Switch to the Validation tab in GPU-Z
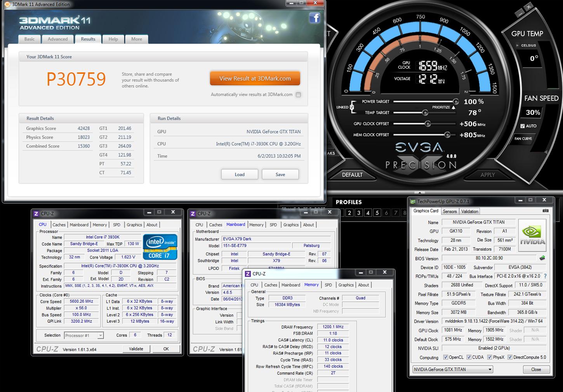563x392 pixels. (x=470, y=212)
